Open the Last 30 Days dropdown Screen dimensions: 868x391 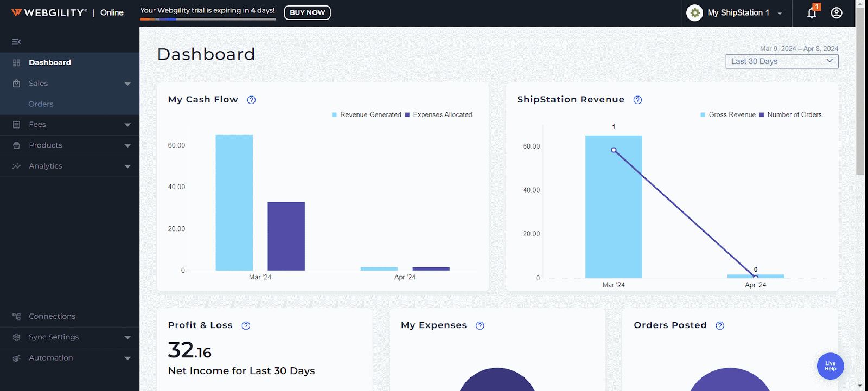click(x=781, y=61)
